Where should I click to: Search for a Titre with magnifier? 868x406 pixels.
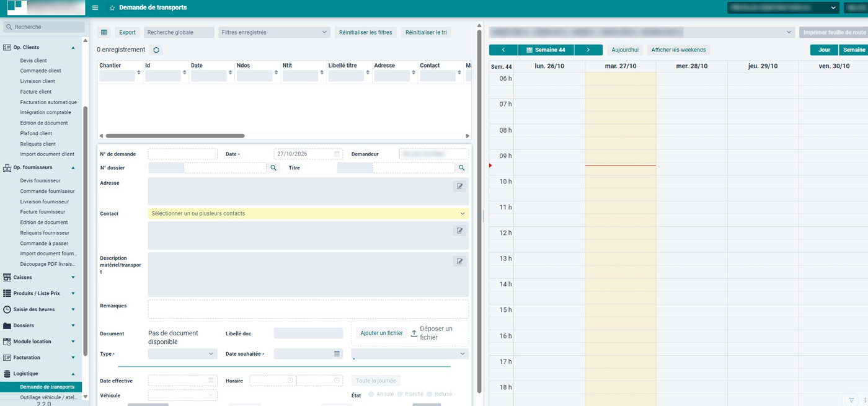click(x=461, y=168)
